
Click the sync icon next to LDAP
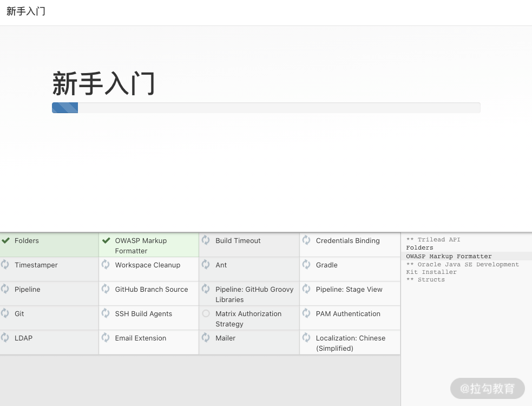pyautogui.click(x=5, y=337)
